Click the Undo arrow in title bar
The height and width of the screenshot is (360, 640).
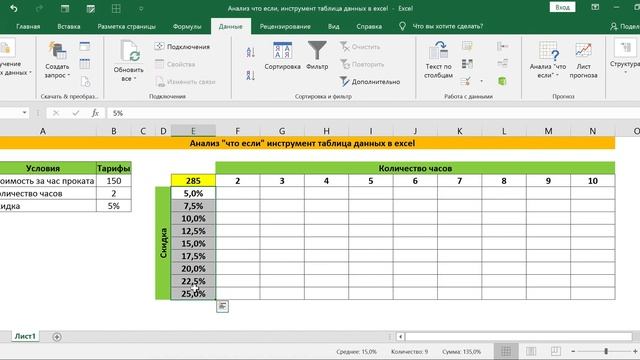coord(14,8)
